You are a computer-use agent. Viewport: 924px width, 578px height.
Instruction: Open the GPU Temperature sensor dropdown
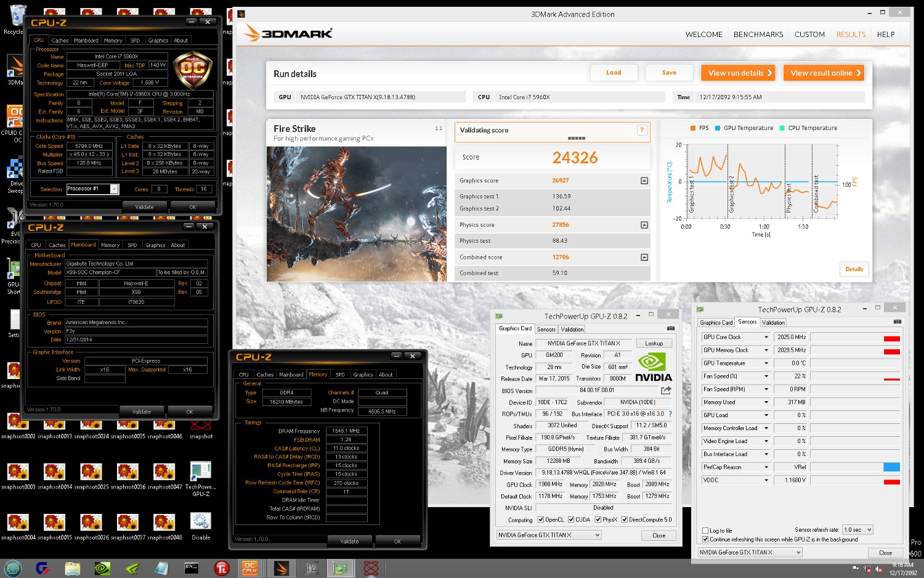tap(766, 363)
